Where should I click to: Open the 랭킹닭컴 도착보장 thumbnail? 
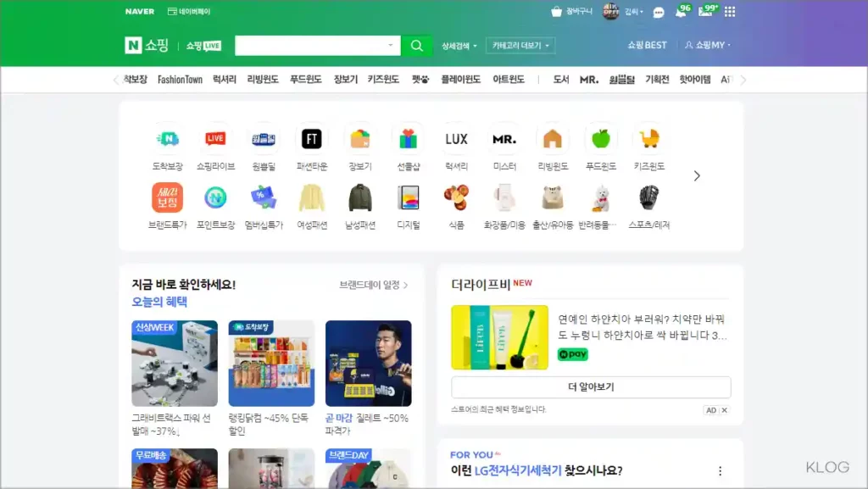point(271,364)
